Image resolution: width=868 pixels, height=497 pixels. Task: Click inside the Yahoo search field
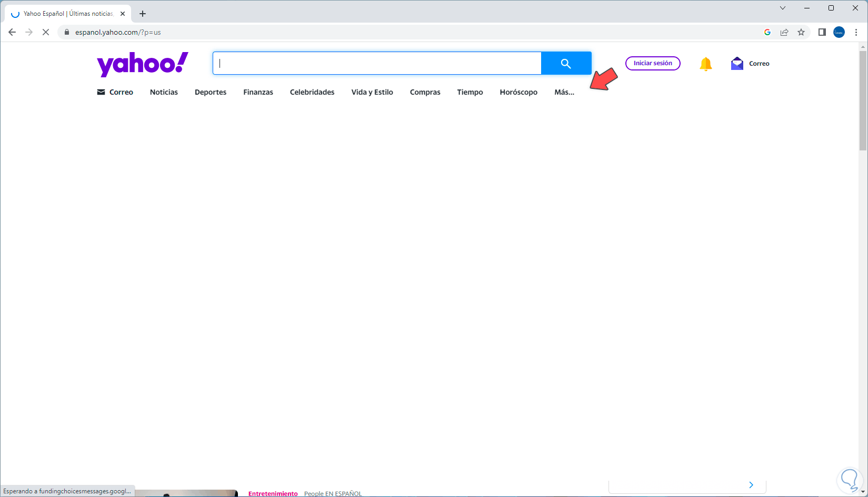click(377, 63)
